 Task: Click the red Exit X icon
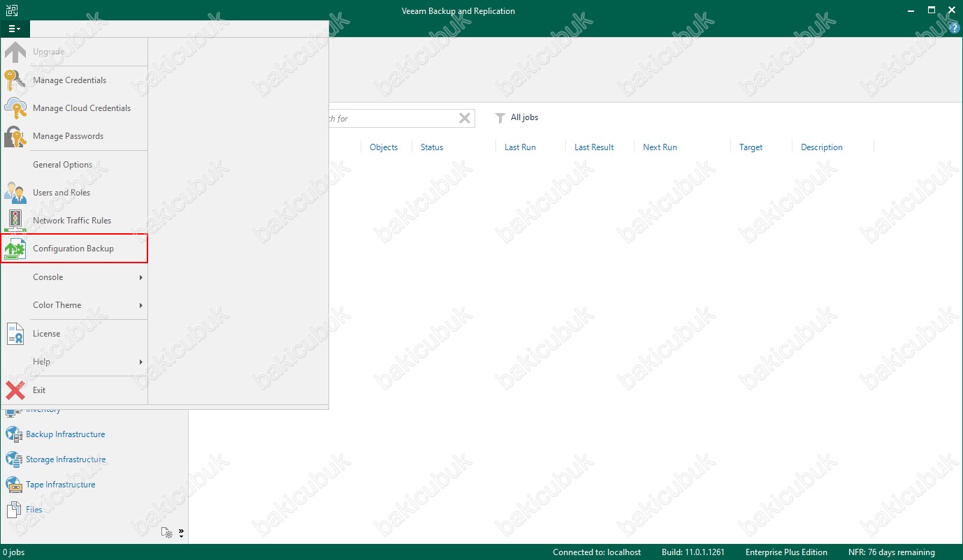(x=15, y=390)
